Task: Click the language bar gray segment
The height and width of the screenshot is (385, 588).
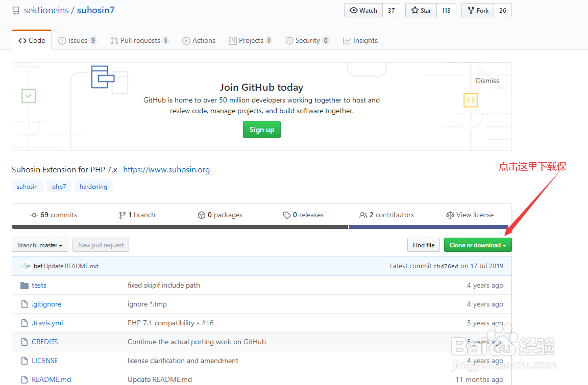Action: [x=180, y=227]
